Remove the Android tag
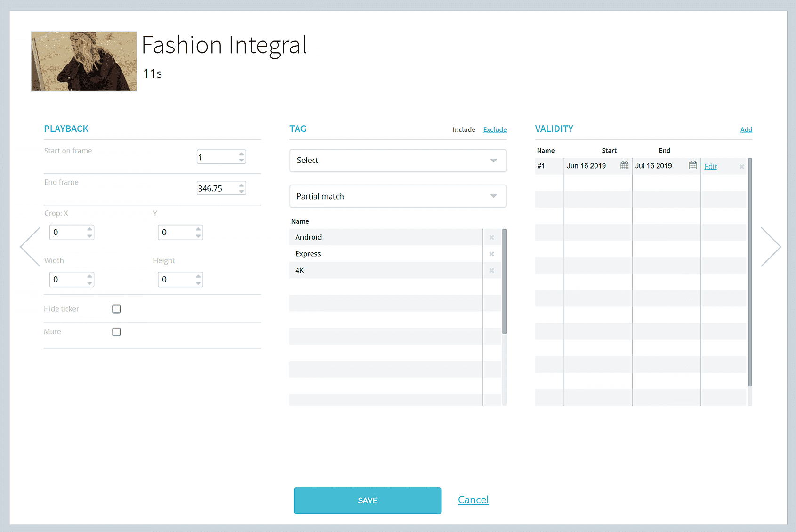The height and width of the screenshot is (532, 796). 491,237
